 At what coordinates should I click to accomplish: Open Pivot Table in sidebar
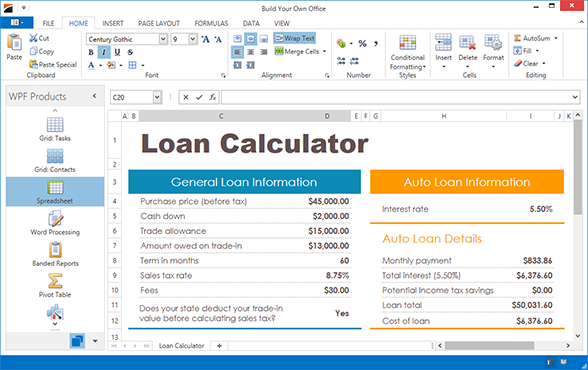(55, 286)
